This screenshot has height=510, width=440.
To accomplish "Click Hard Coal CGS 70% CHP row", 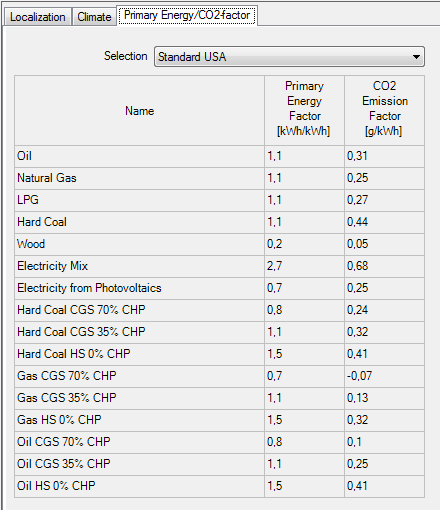I will coord(219,310).
